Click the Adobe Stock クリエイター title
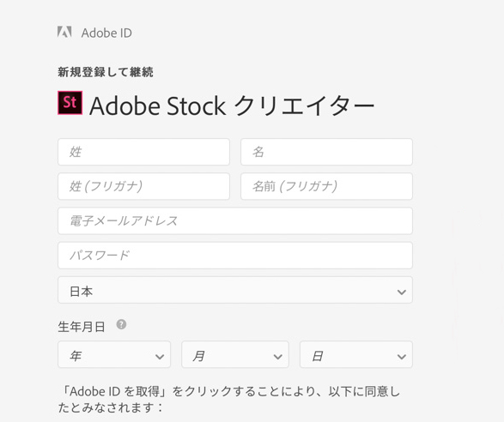Image resolution: width=504 pixels, height=422 pixels. pos(232,106)
